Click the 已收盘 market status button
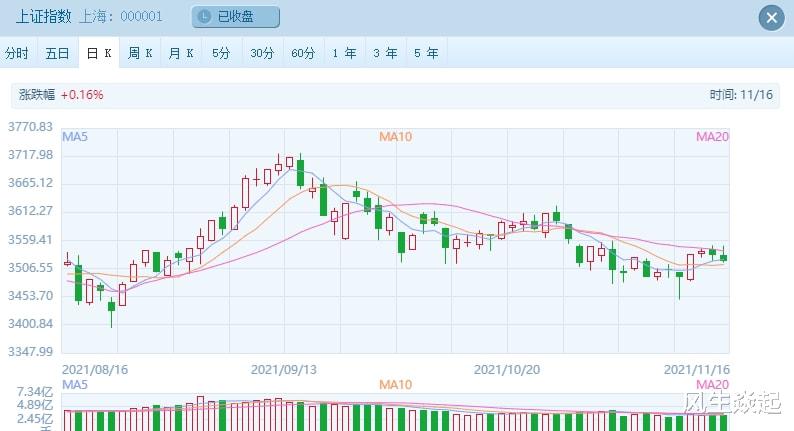The image size is (794, 431). [237, 17]
